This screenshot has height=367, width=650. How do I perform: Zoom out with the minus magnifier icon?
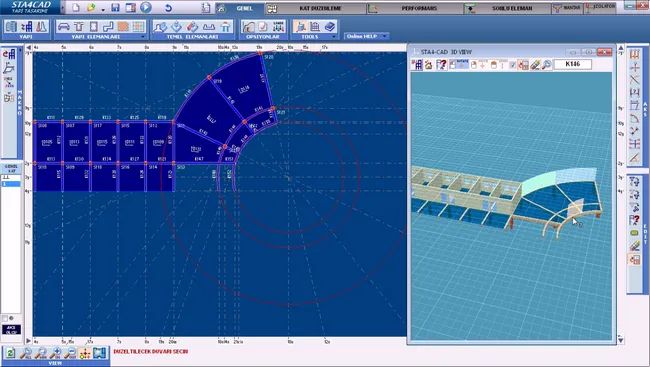70,353
